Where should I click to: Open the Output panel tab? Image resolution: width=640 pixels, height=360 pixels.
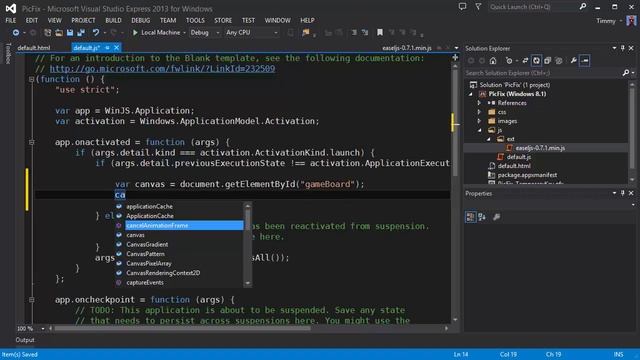[x=25, y=340]
